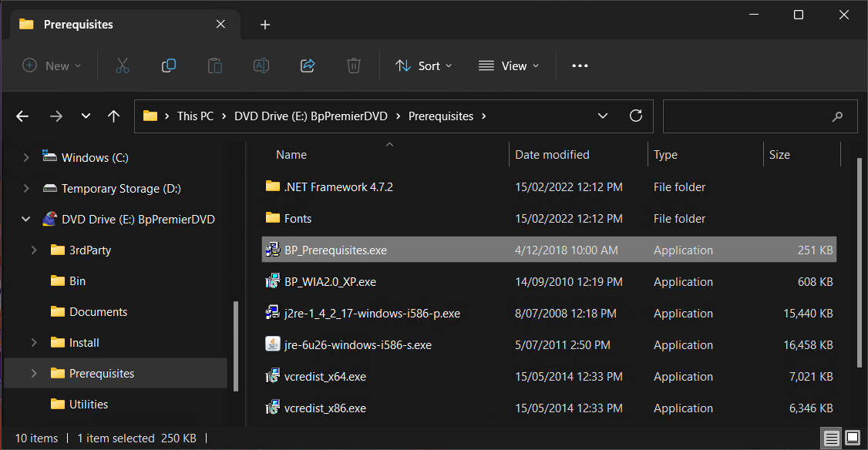The width and height of the screenshot is (868, 450).
Task: Click the vcredist_x86.exe installer icon
Action: tap(272, 408)
